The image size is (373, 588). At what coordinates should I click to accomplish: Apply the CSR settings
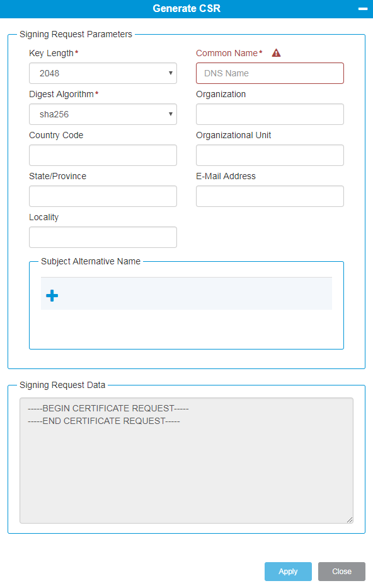288,572
